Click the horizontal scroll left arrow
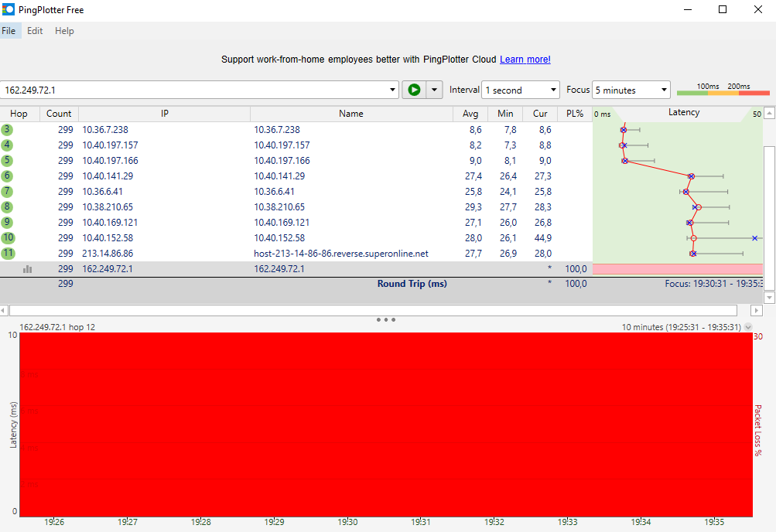Viewport: 776px width, 532px height. coord(4,311)
